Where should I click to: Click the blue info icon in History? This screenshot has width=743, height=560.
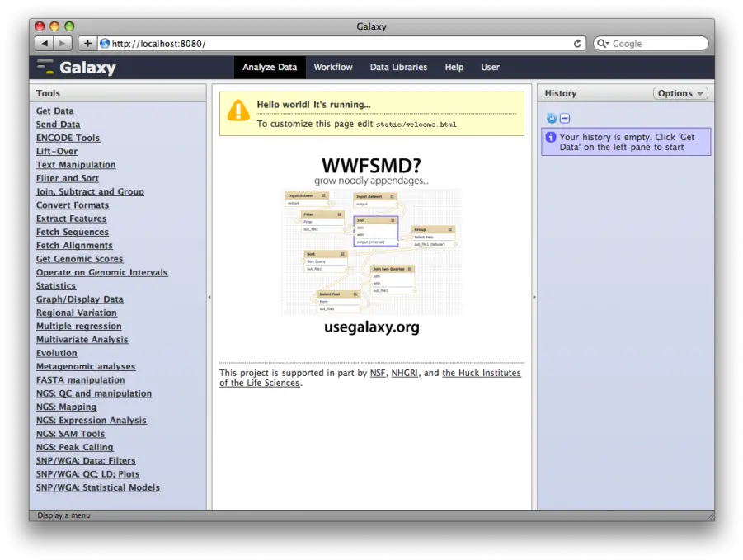(x=551, y=138)
